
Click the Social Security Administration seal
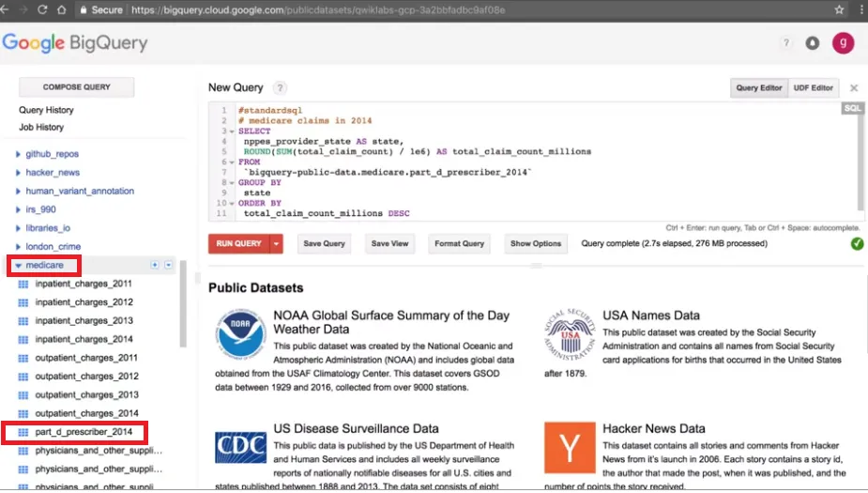pos(571,335)
